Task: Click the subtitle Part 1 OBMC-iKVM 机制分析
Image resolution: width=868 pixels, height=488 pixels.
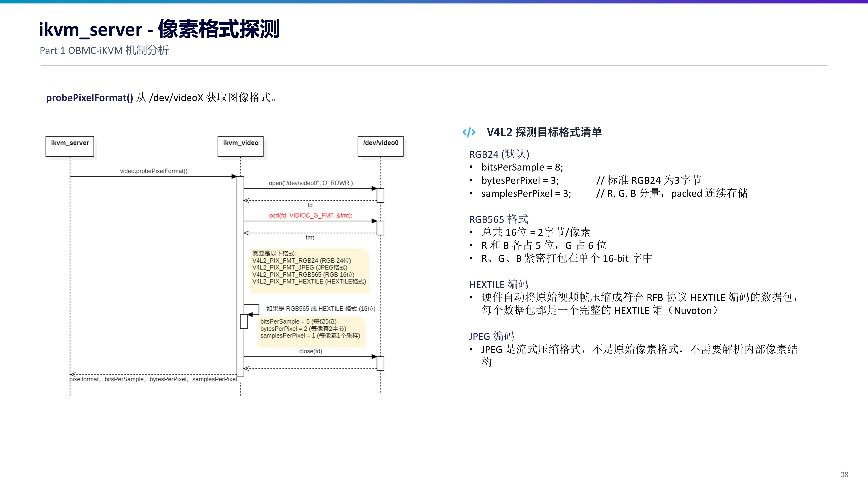Action: coord(104,51)
